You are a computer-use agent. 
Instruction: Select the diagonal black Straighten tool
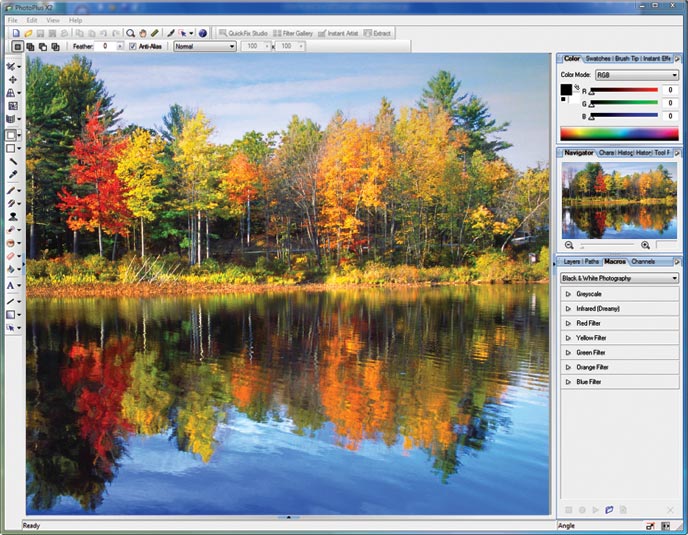12,162
